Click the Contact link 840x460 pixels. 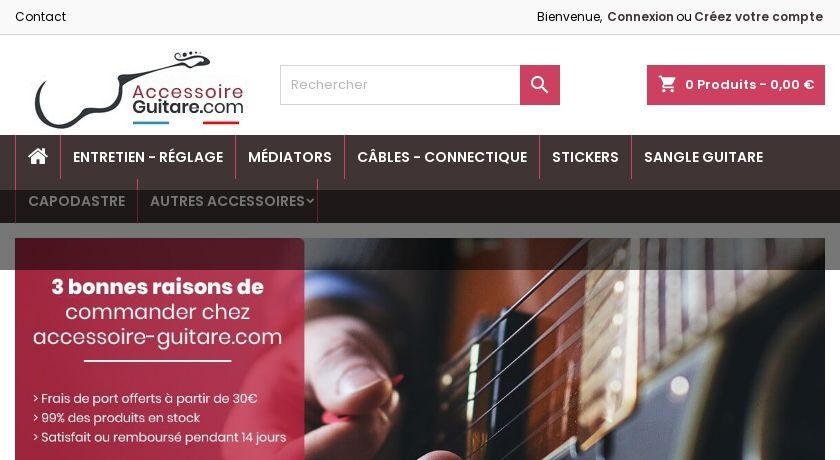click(x=41, y=17)
